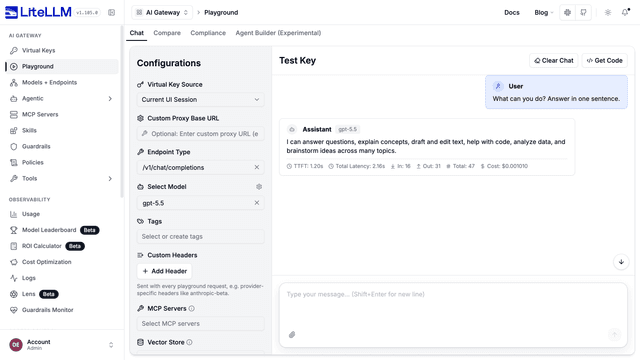Image resolution: width=640 pixels, height=360 pixels.
Task: Click the TTFT: 1.20s text
Action: pos(305,166)
